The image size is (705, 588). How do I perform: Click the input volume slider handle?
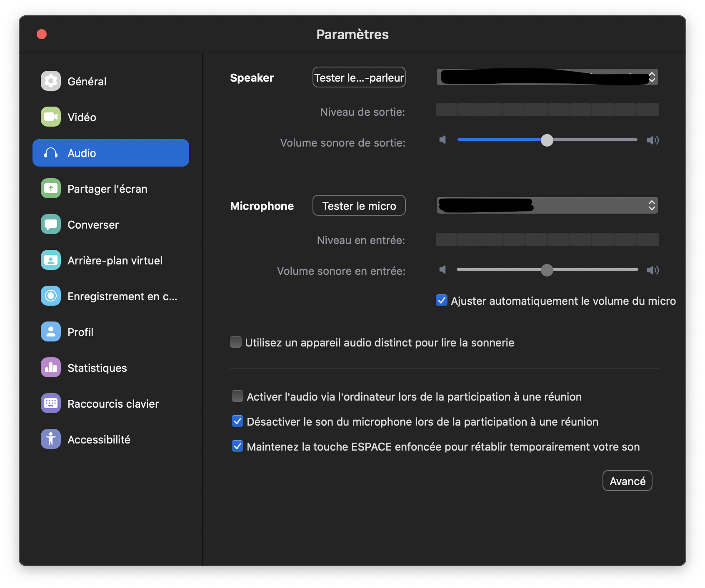click(x=547, y=270)
